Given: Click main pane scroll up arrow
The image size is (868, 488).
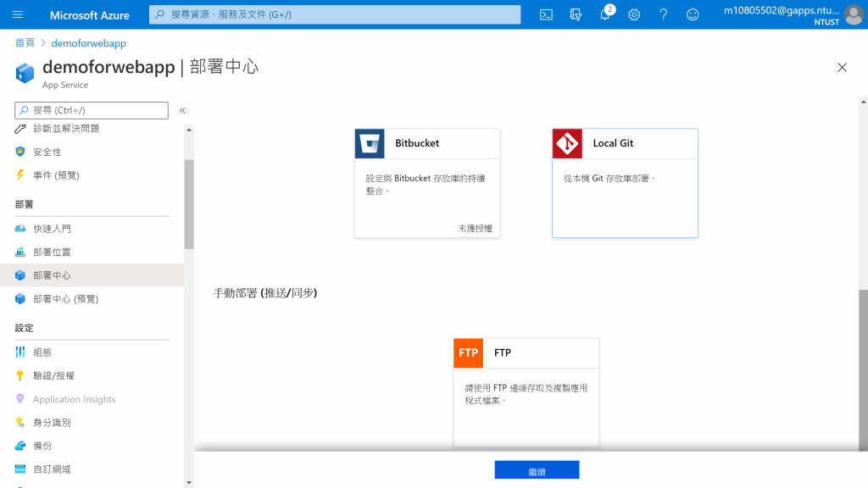Looking at the screenshot, I should (x=864, y=103).
